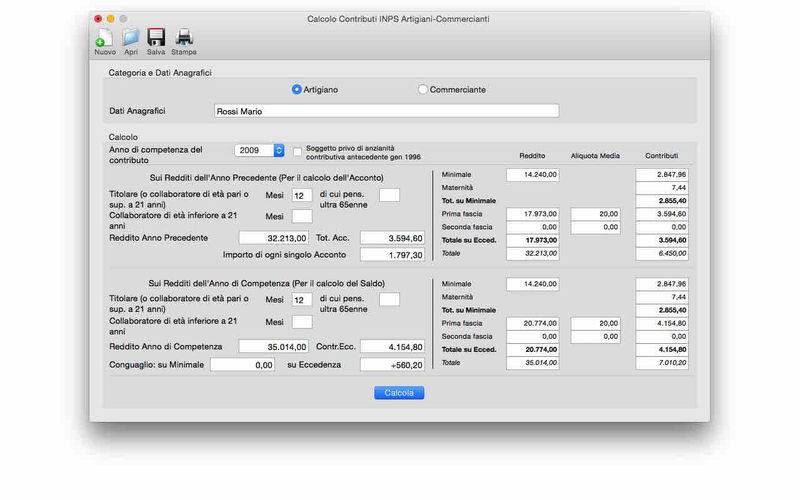Viewport: 800px width, 500px height.
Task: Click the Reddito Anno di Competenza field
Action: pos(274,346)
